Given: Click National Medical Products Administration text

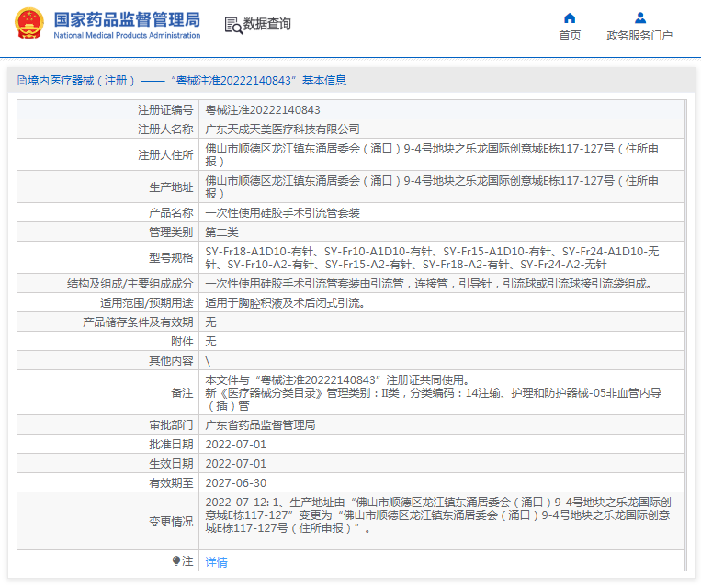Looking at the screenshot, I should 127,35.
